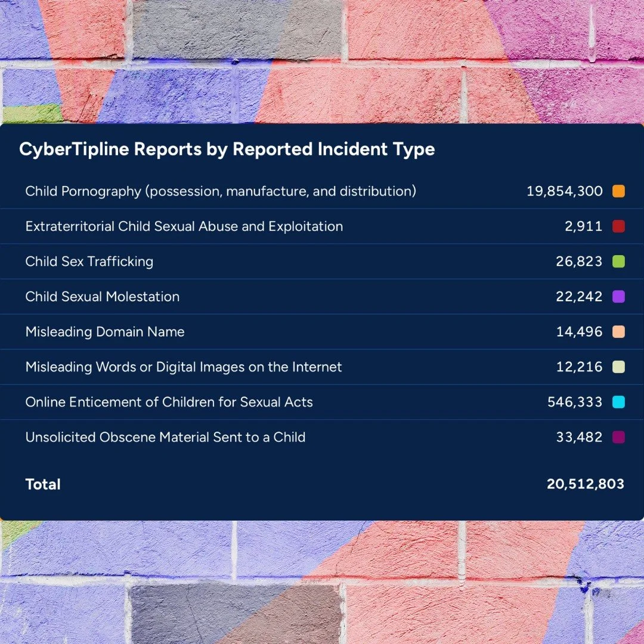Click the report title heading
644x644 pixels.
227,149
